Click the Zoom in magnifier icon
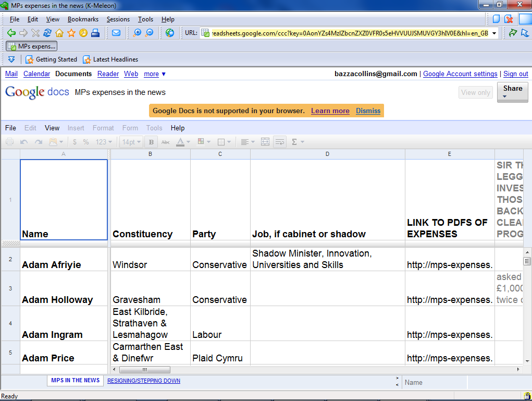The width and height of the screenshot is (532, 401). [x=137, y=33]
